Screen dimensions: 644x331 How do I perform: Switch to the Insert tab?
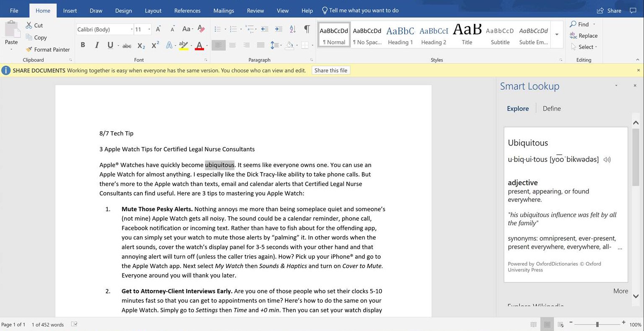70,10
